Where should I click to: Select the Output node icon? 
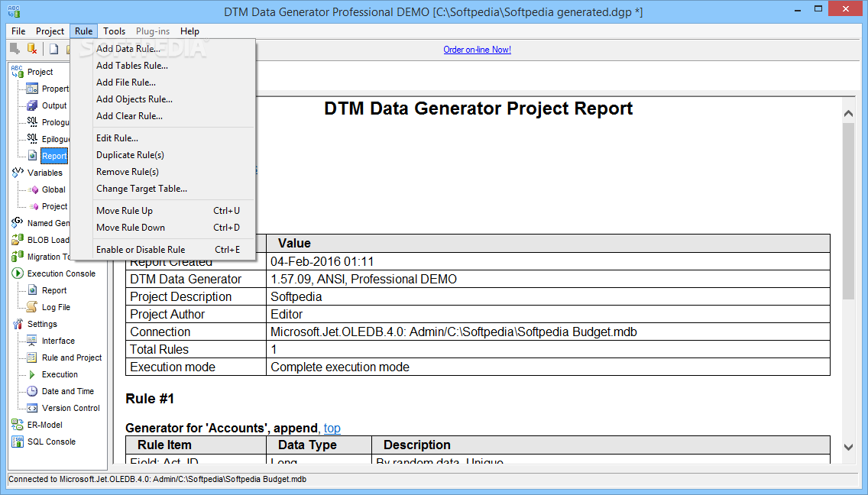click(x=33, y=105)
